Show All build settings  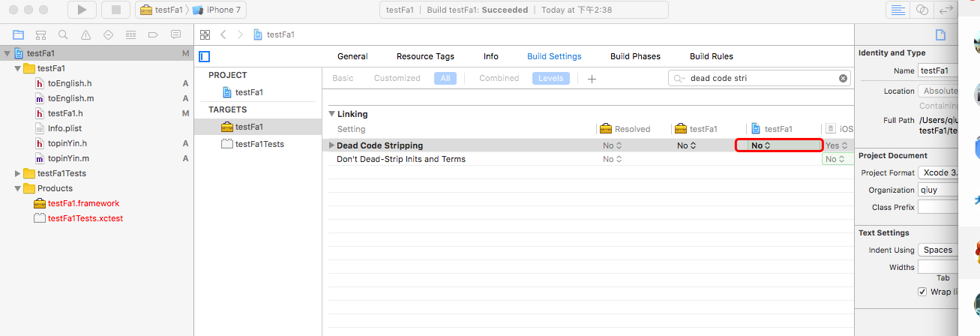click(445, 78)
